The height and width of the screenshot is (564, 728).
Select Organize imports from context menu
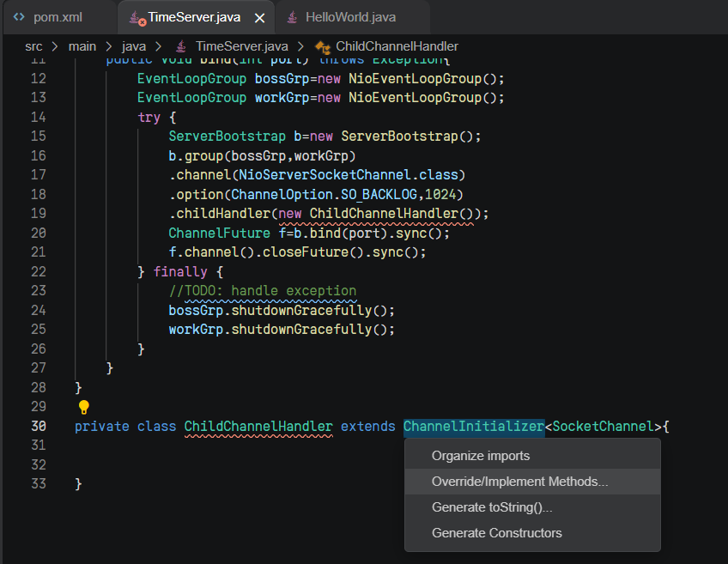[481, 456]
